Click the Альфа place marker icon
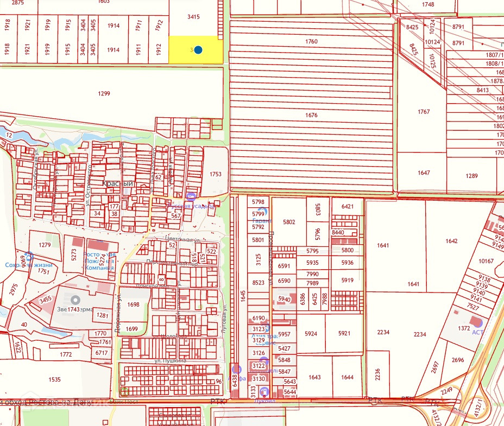 tap(237, 369)
